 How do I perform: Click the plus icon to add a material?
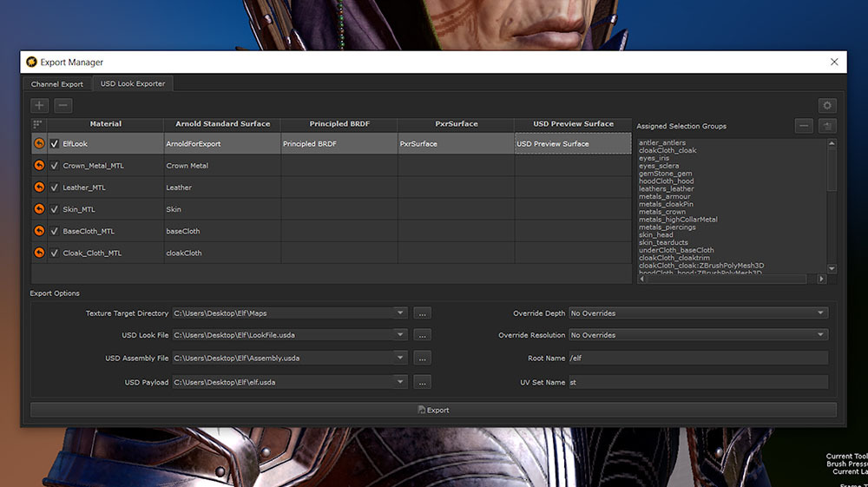click(x=39, y=105)
